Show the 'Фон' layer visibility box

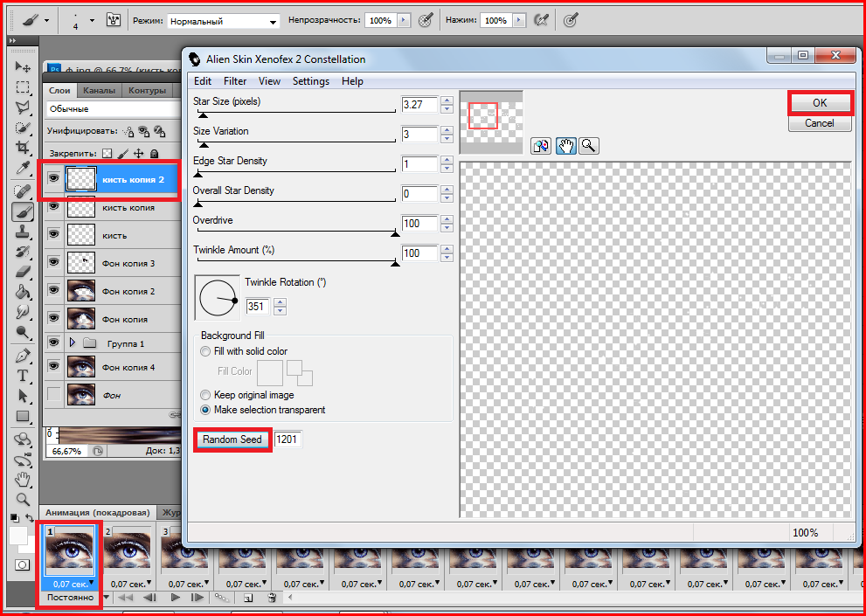coord(53,394)
